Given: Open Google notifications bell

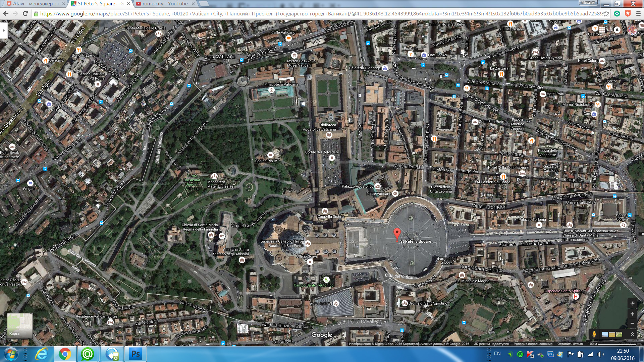Looking at the screenshot, I should point(617,30).
